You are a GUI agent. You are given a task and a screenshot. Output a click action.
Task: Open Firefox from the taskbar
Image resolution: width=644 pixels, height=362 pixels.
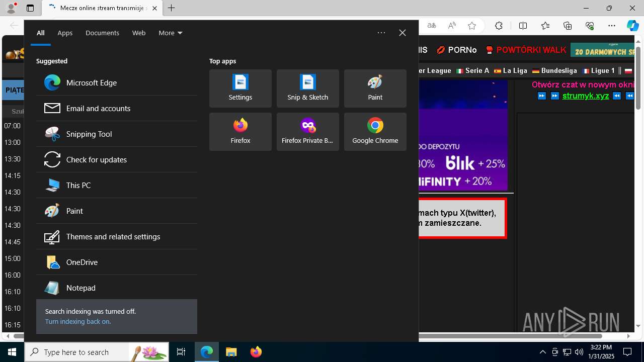pyautogui.click(x=256, y=352)
